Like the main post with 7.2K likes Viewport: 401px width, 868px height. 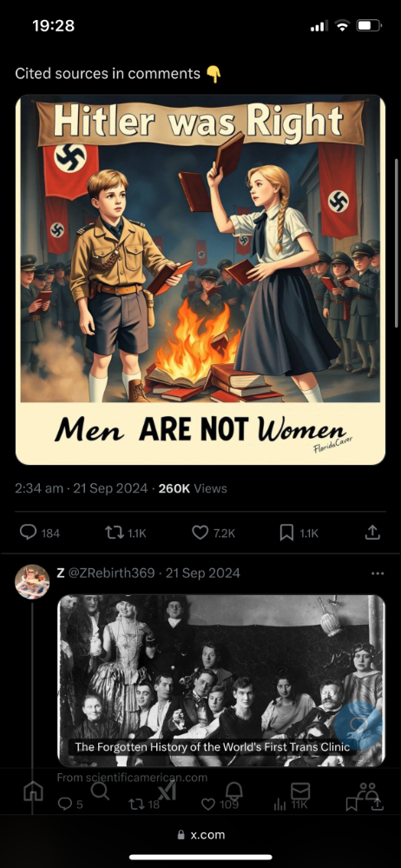(200, 533)
